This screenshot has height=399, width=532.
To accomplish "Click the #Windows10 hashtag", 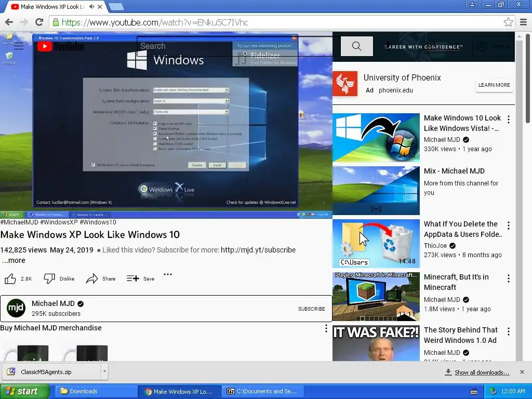I will click(x=98, y=222).
